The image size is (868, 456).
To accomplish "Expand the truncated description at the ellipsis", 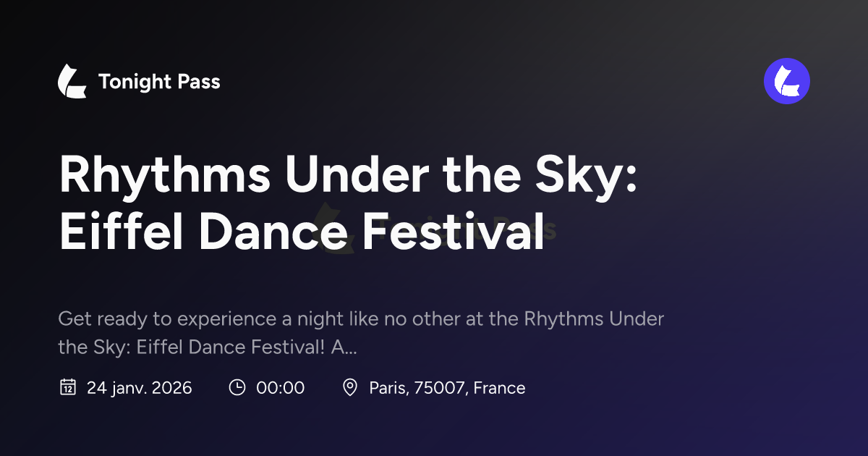I will 349,349.
